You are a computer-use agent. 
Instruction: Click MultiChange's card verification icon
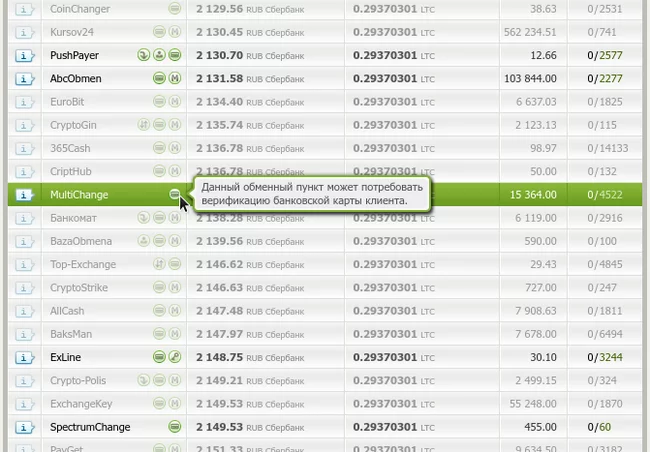(175, 194)
